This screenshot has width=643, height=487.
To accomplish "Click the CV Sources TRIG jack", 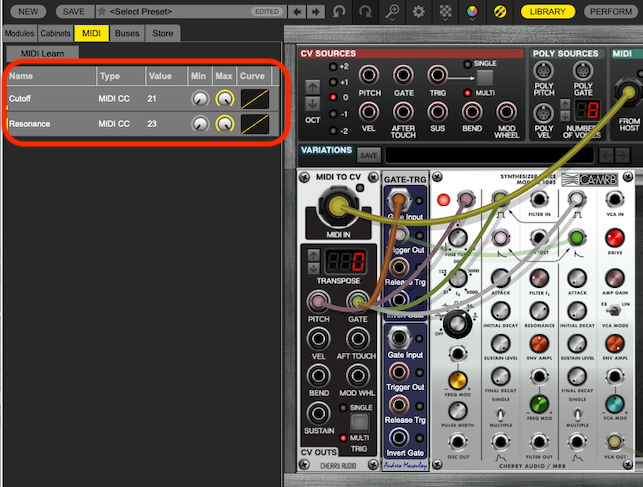I will (x=437, y=75).
